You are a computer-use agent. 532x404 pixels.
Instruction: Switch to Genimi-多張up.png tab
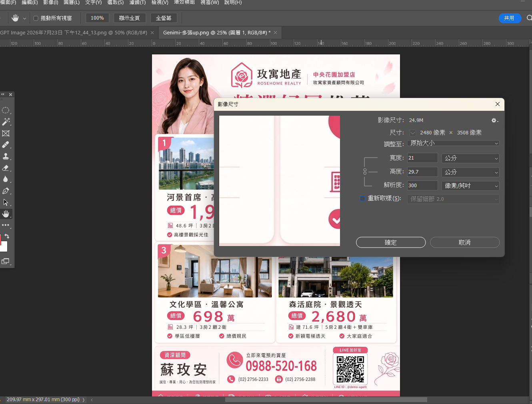[217, 33]
